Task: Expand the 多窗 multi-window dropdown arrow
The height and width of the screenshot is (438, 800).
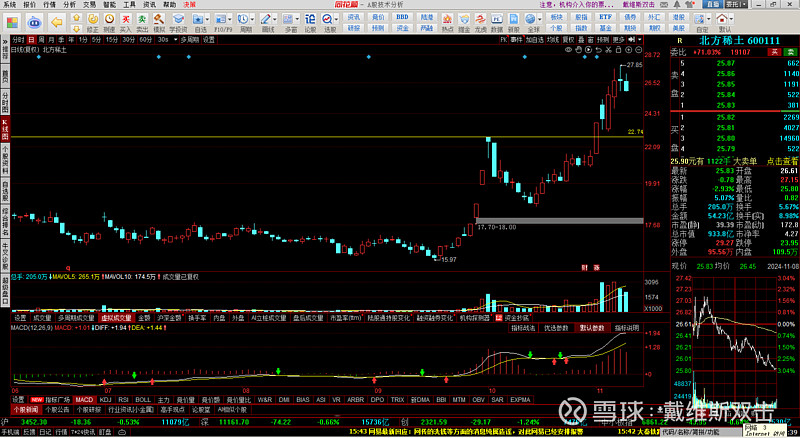Action: (x=297, y=19)
